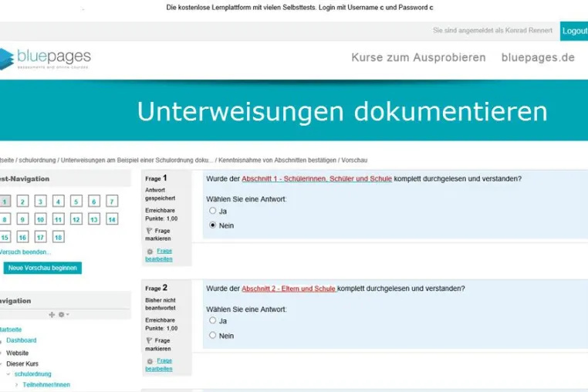Open Teilnehmer/innen in navigation tree

[46, 384]
